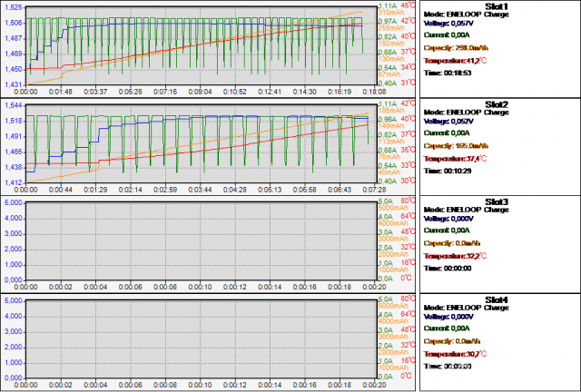This screenshot has width=581, height=392.
Task: Click the 0:07:28 time axis label
Action: pyautogui.click(x=375, y=190)
